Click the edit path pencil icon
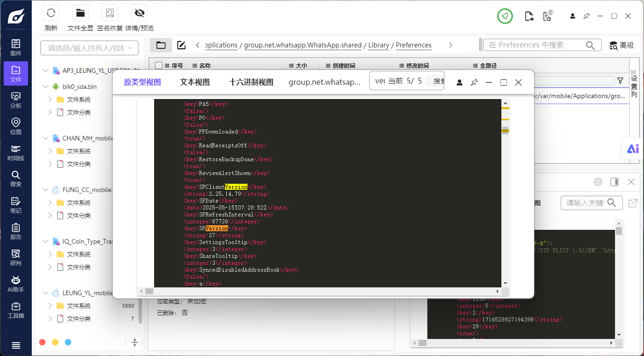644x356 pixels. (x=181, y=45)
